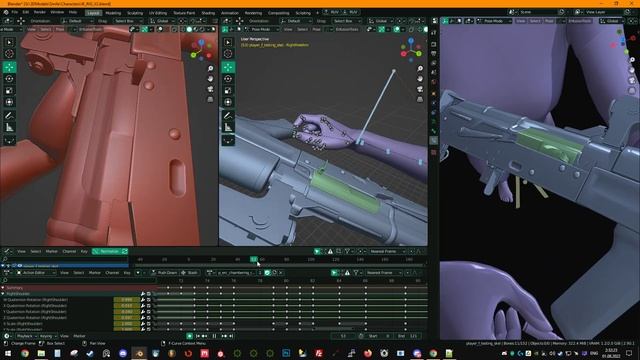
Task: Open Channel menu in Action Editor
Action: (x=112, y=273)
